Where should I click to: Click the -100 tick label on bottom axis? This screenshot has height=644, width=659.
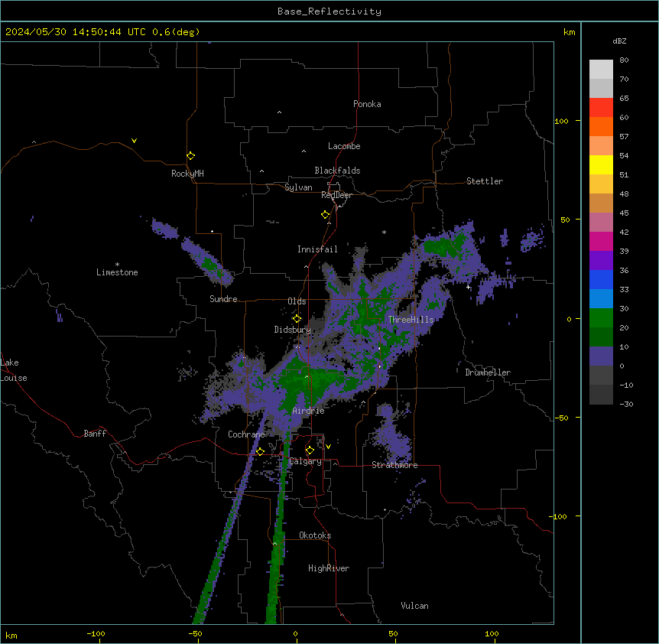(96, 633)
